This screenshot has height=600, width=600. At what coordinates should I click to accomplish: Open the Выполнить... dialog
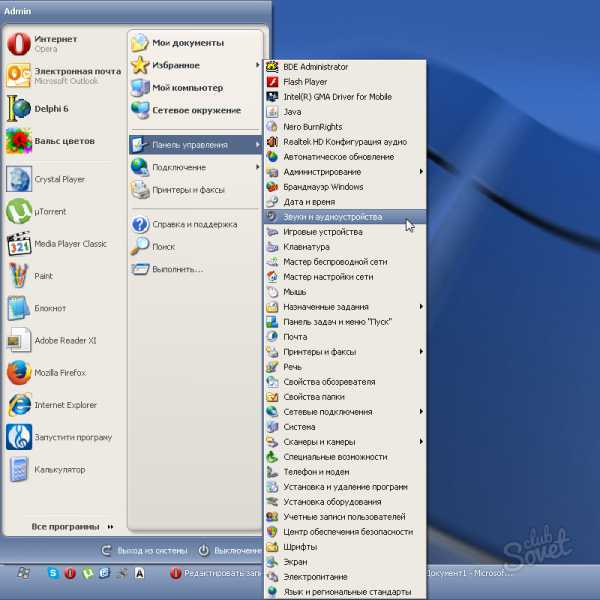point(196,269)
